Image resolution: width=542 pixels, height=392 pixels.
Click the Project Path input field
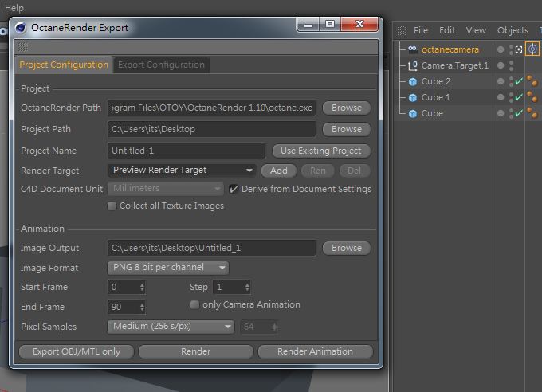[x=212, y=129]
